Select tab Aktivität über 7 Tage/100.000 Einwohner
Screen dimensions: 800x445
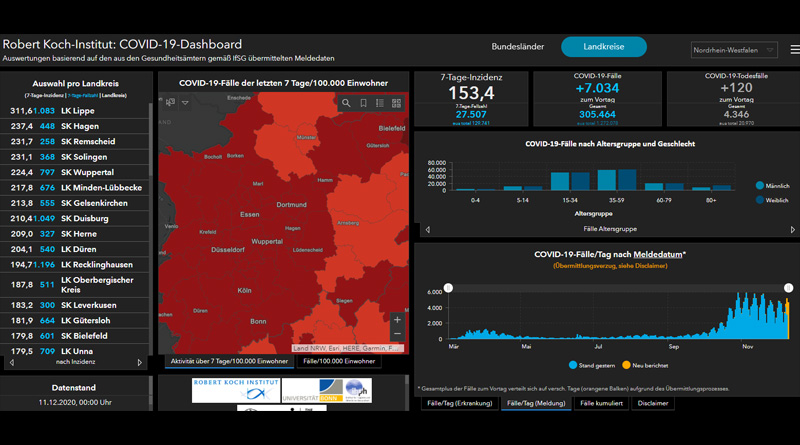pos(229,361)
